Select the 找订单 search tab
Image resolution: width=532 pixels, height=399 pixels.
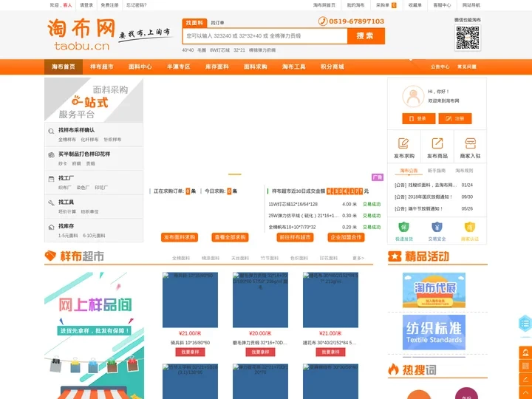(217, 23)
